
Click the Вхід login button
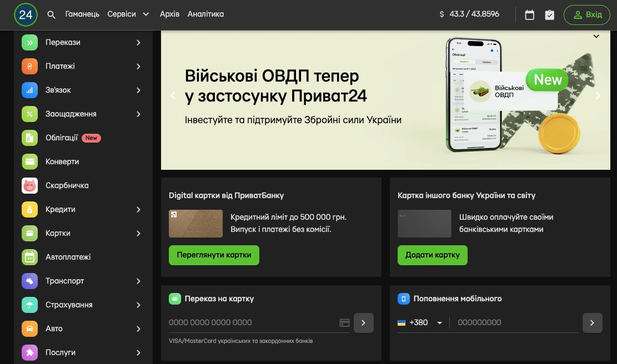(586, 15)
